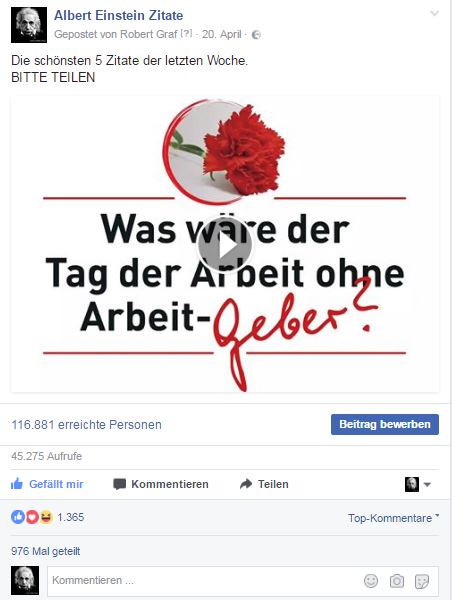Click the heart love reaction icon

pyautogui.click(x=32, y=517)
